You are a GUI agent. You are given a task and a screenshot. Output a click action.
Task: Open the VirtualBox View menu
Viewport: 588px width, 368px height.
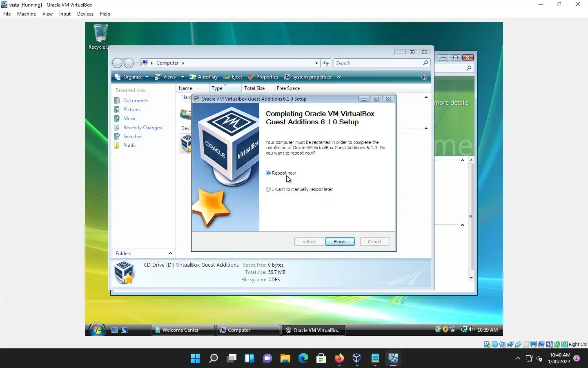pyautogui.click(x=47, y=13)
